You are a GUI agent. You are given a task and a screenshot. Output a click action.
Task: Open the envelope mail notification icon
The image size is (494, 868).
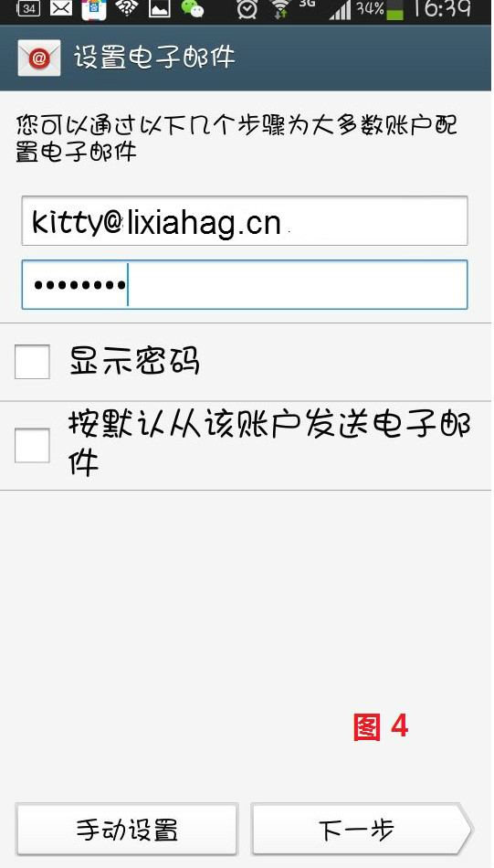coord(61,9)
